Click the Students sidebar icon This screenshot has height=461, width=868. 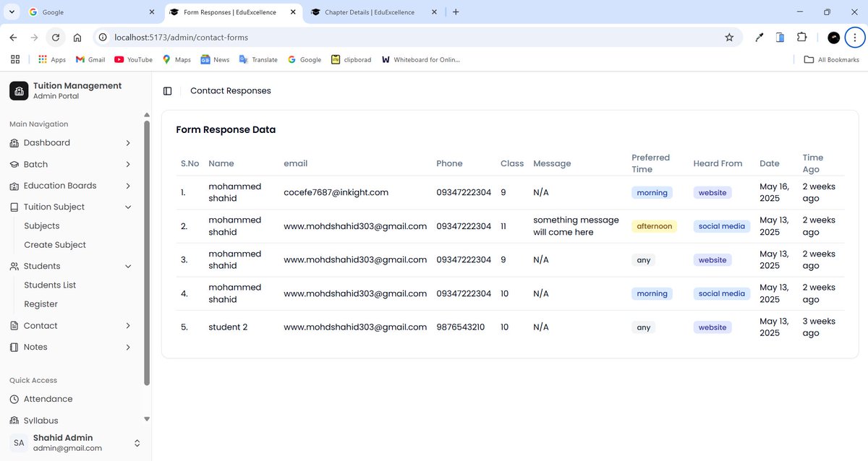tap(13, 266)
